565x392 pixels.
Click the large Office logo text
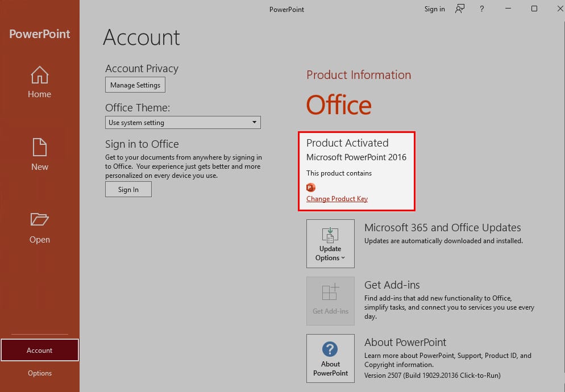pyautogui.click(x=339, y=105)
